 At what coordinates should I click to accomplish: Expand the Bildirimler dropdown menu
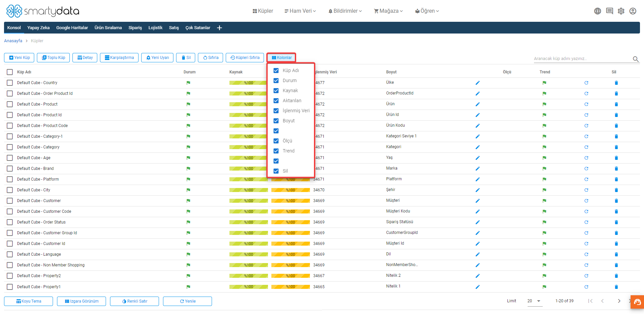pyautogui.click(x=345, y=11)
